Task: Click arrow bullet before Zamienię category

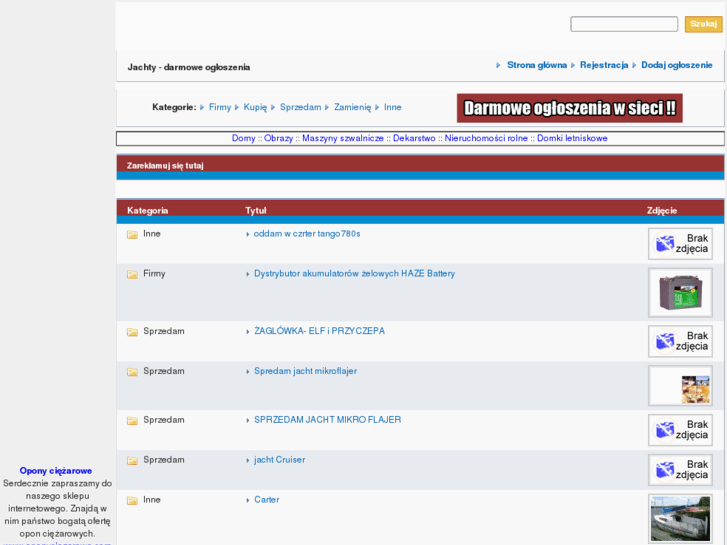Action: coord(327,108)
